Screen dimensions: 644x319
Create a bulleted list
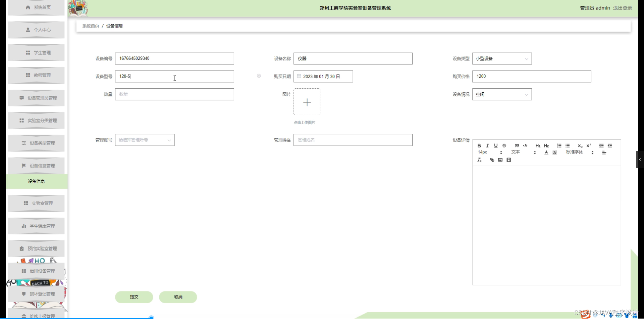(568, 146)
